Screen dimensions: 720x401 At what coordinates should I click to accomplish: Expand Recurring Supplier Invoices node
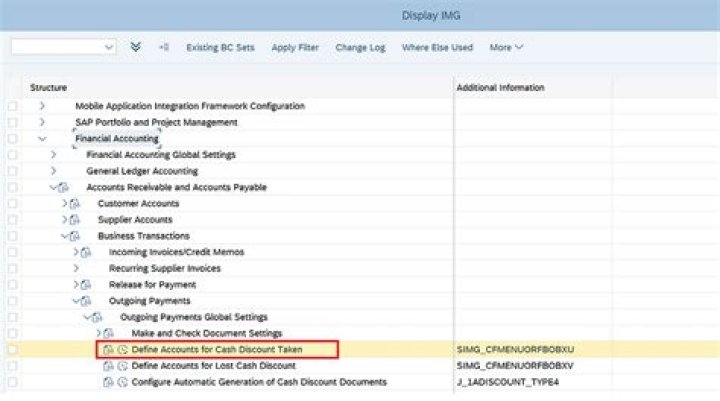click(76, 268)
